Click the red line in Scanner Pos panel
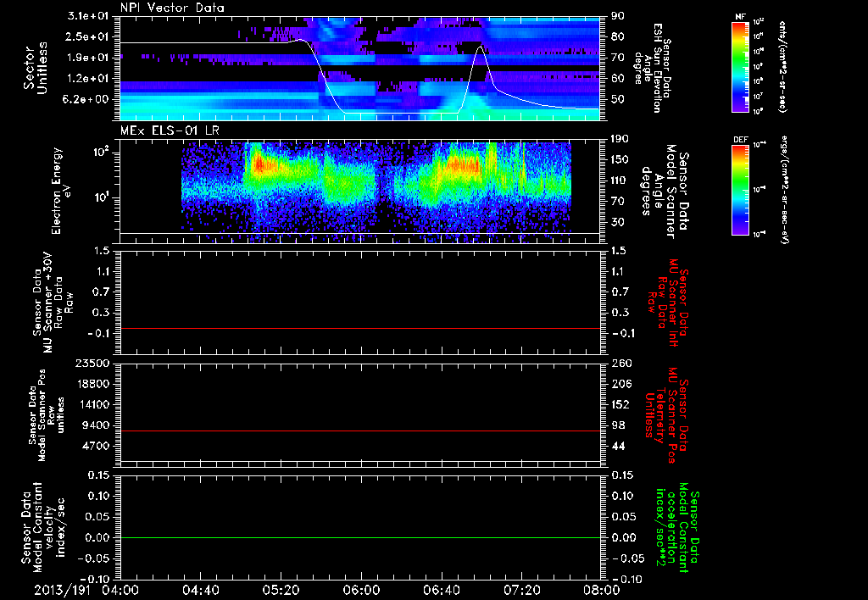The width and height of the screenshot is (868, 600). (x=359, y=431)
